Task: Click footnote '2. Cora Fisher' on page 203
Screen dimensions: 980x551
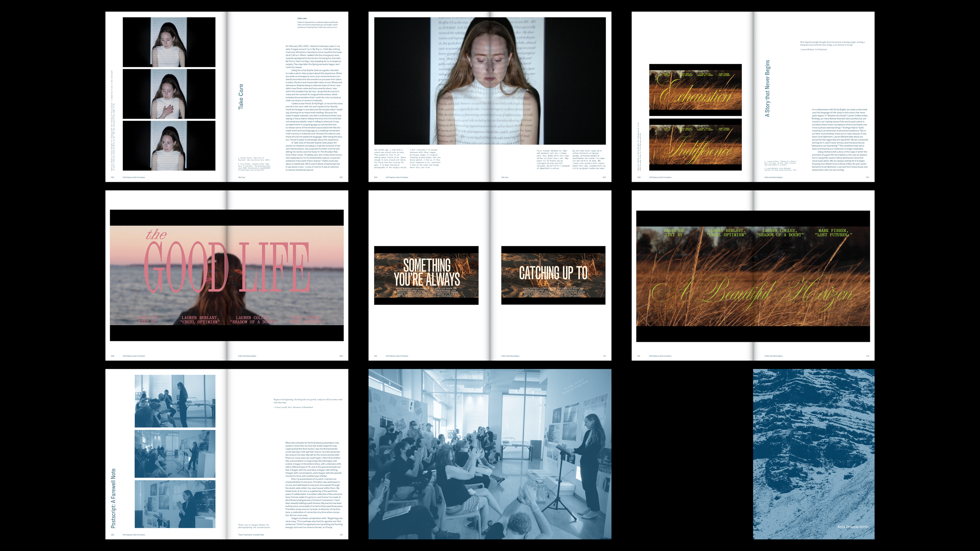Action: pos(254,167)
